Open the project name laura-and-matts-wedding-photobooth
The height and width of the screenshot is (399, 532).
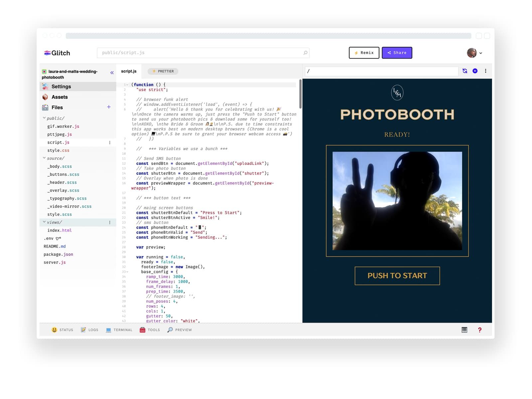click(x=69, y=74)
